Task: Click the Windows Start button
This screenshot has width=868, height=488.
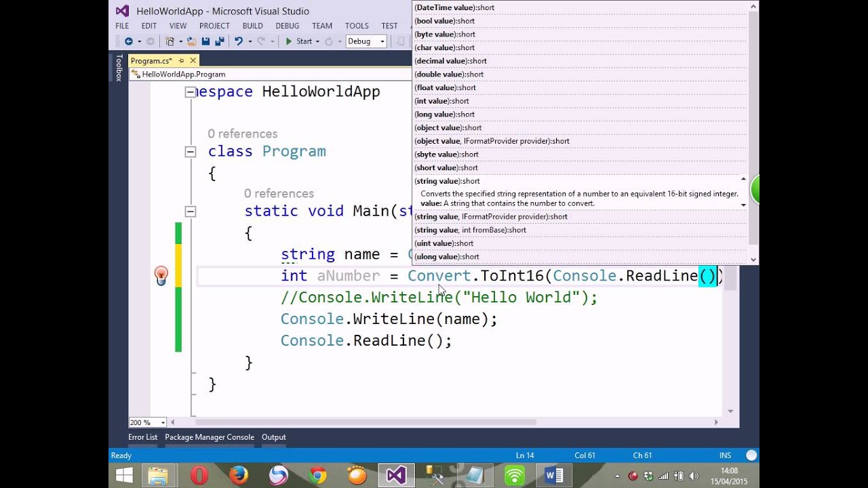Action: [124, 475]
